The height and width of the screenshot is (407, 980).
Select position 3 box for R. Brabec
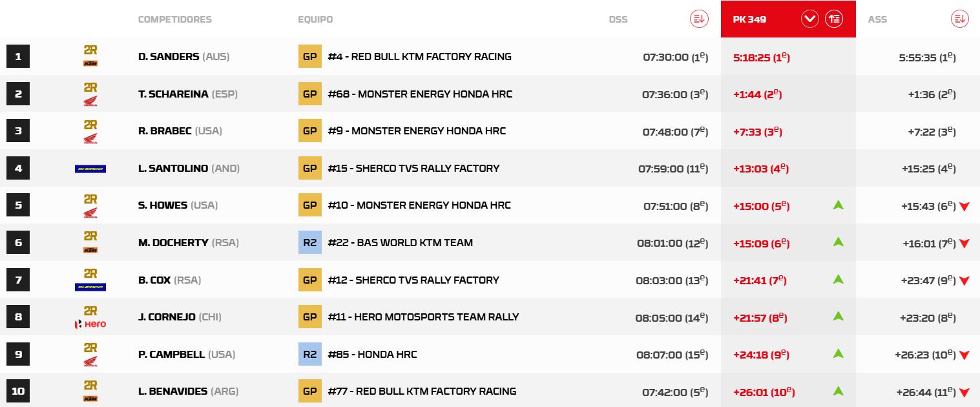coord(18,131)
